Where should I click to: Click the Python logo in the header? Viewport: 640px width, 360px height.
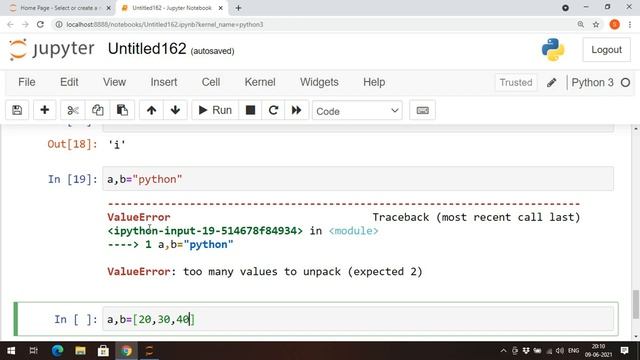click(x=553, y=50)
